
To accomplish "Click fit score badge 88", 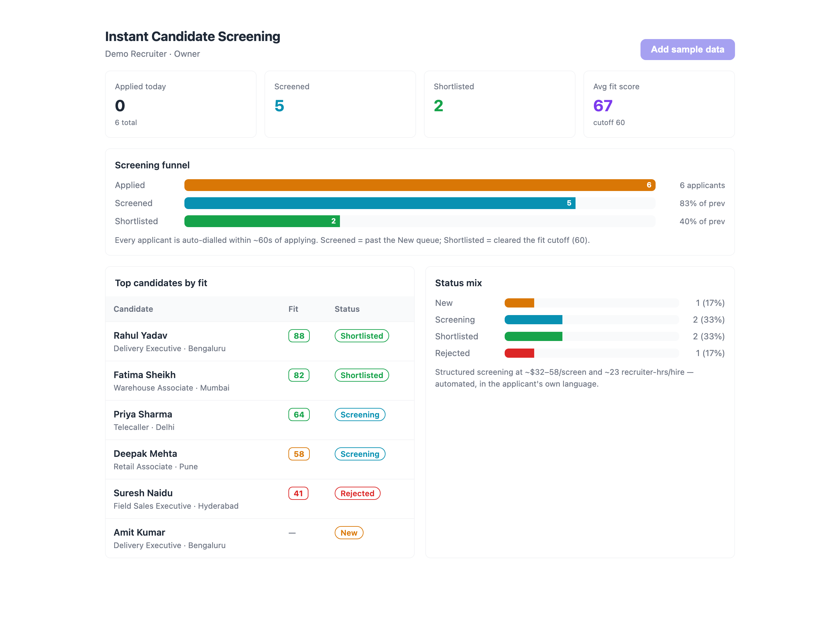I will [x=299, y=336].
